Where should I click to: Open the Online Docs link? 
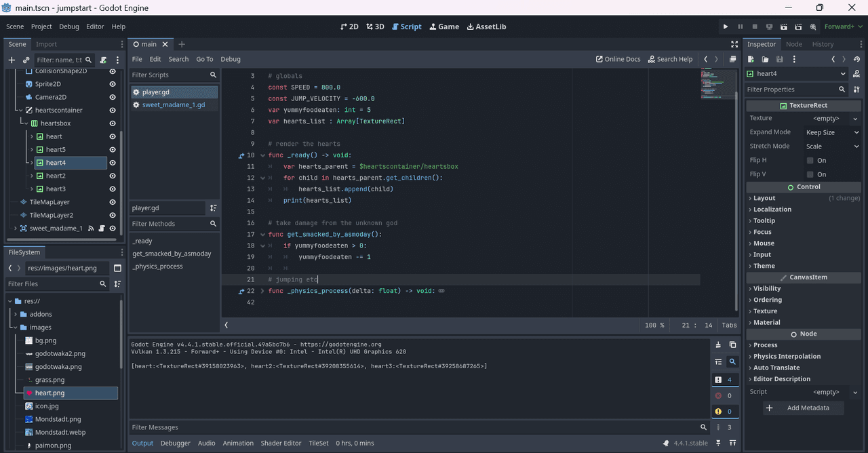(x=618, y=59)
